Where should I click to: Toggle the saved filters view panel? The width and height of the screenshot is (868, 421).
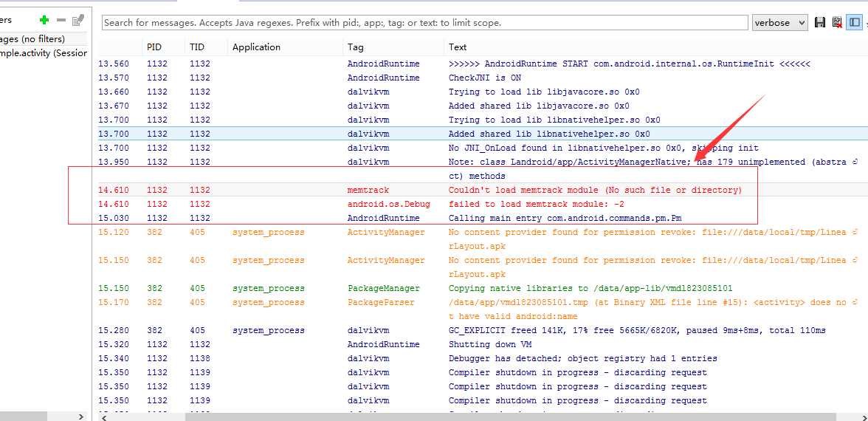click(x=855, y=22)
